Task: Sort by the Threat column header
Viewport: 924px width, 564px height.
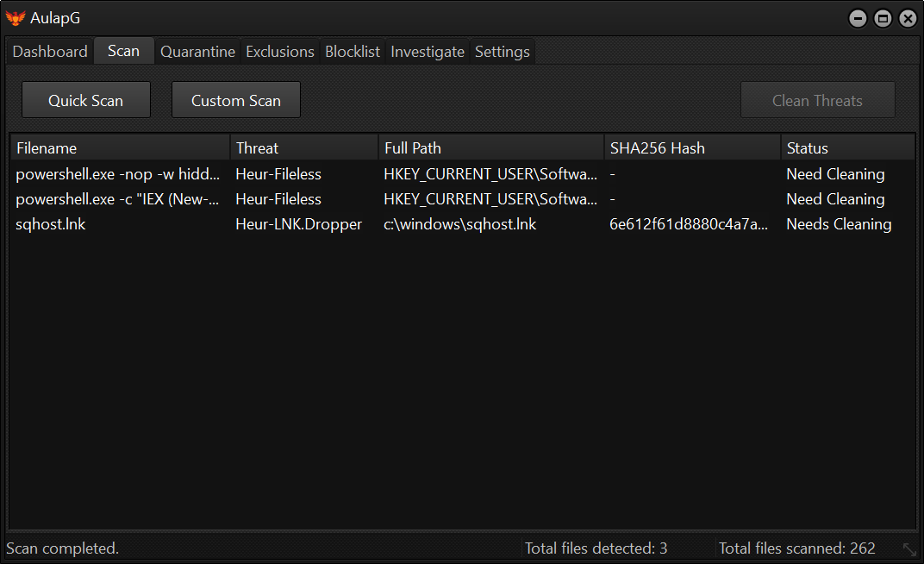Action: point(304,148)
